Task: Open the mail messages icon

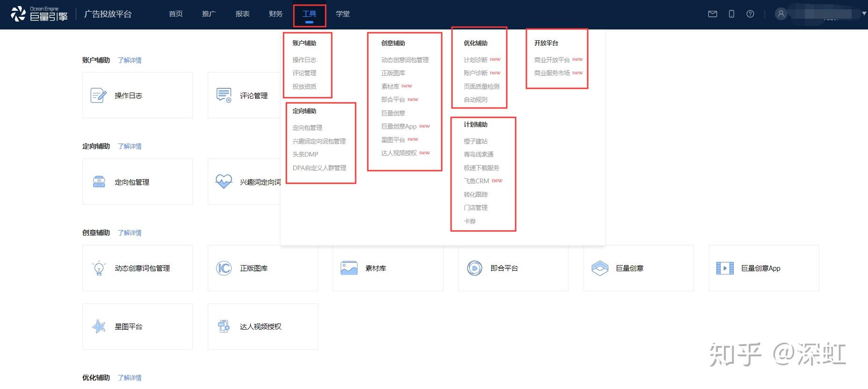Action: [x=713, y=14]
